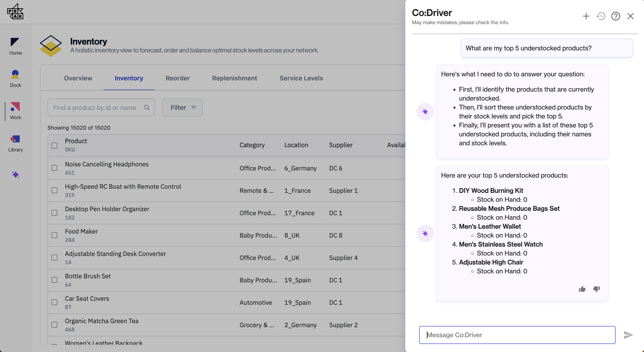The height and width of the screenshot is (352, 644).
Task: Open the Library sidebar icon
Action: 15,143
